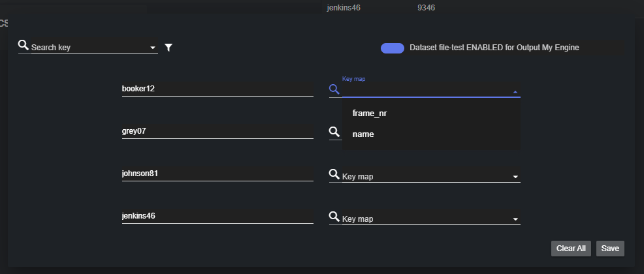The width and height of the screenshot is (644, 274).
Task: Select frame_nr from the Key map list
Action: click(x=370, y=114)
